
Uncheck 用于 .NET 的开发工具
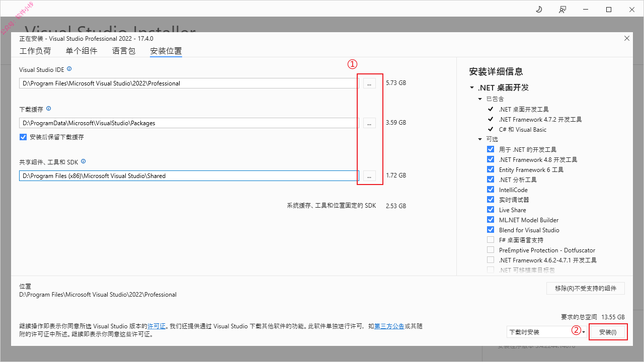click(x=491, y=149)
